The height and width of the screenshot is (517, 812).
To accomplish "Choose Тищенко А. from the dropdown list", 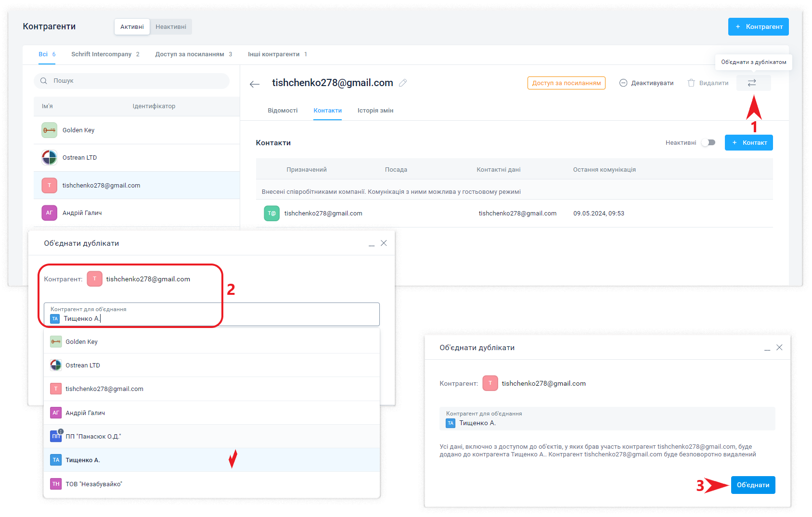I will [83, 460].
